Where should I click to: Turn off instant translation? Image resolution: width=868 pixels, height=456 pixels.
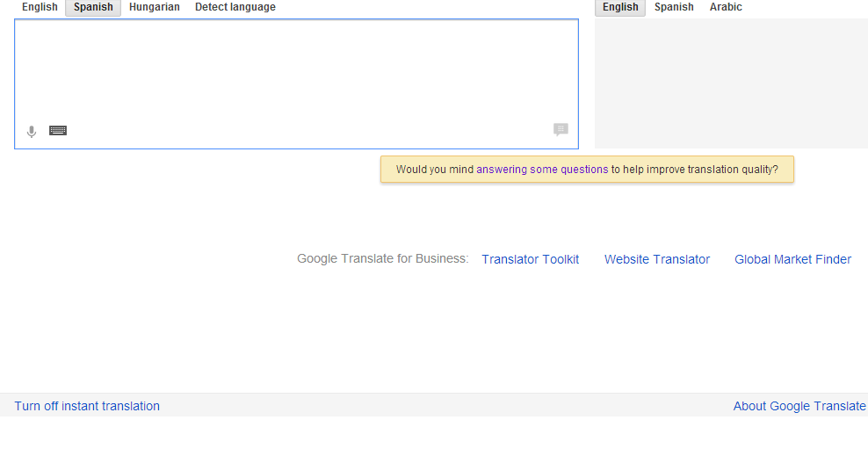point(87,406)
